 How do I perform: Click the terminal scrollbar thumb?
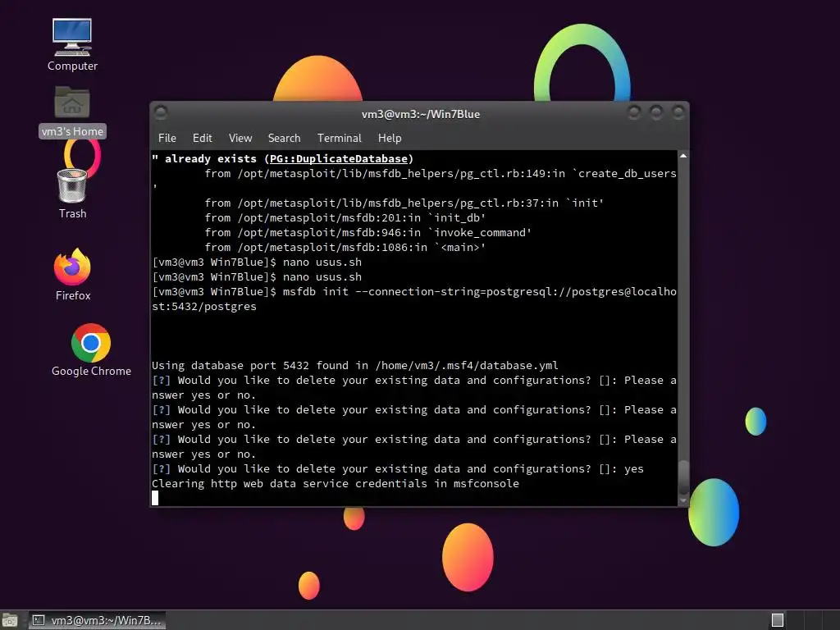point(683,477)
